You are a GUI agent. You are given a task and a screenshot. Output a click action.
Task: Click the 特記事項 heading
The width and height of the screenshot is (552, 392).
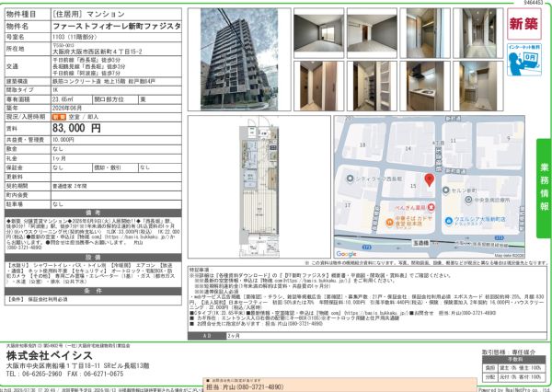[199, 270]
